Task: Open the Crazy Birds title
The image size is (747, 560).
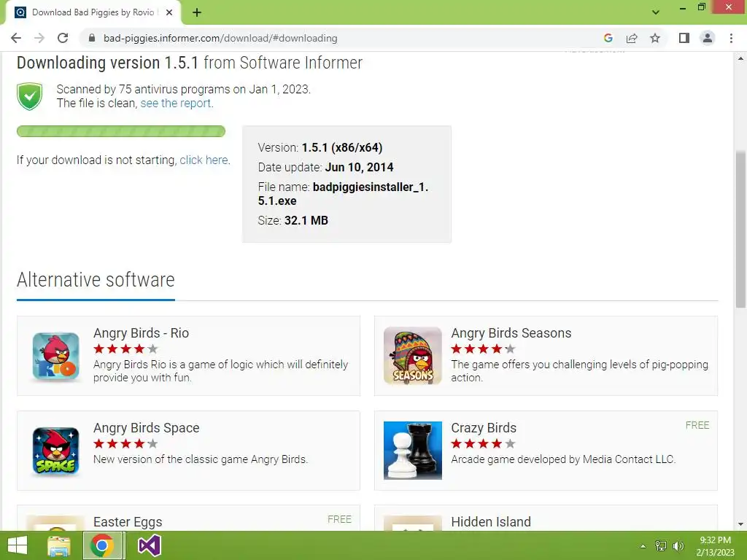Action: coord(484,427)
